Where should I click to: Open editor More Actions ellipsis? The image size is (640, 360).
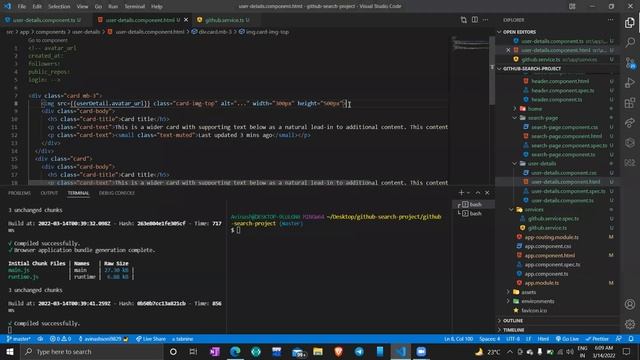click(x=485, y=20)
